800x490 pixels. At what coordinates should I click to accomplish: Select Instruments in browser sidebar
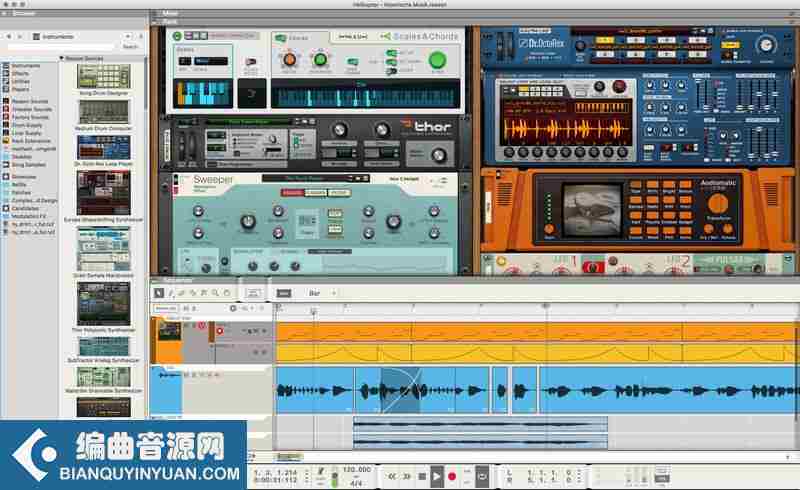pyautogui.click(x=26, y=66)
